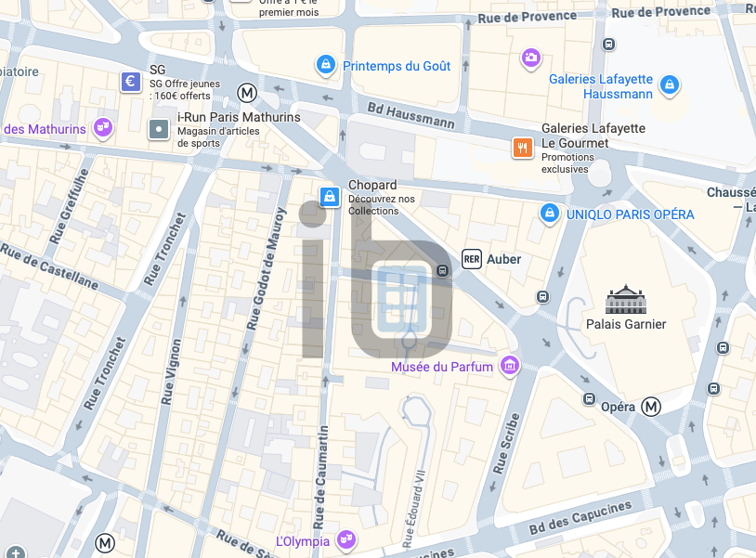The height and width of the screenshot is (558, 756).
Task: Open the Galeries Lafayette Le Gourmet restaurant icon
Action: tap(523, 148)
